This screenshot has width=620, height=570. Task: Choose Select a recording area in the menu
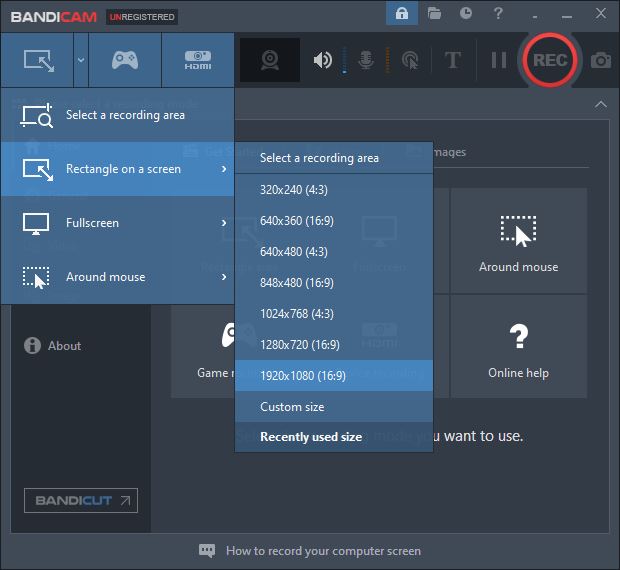point(118,115)
